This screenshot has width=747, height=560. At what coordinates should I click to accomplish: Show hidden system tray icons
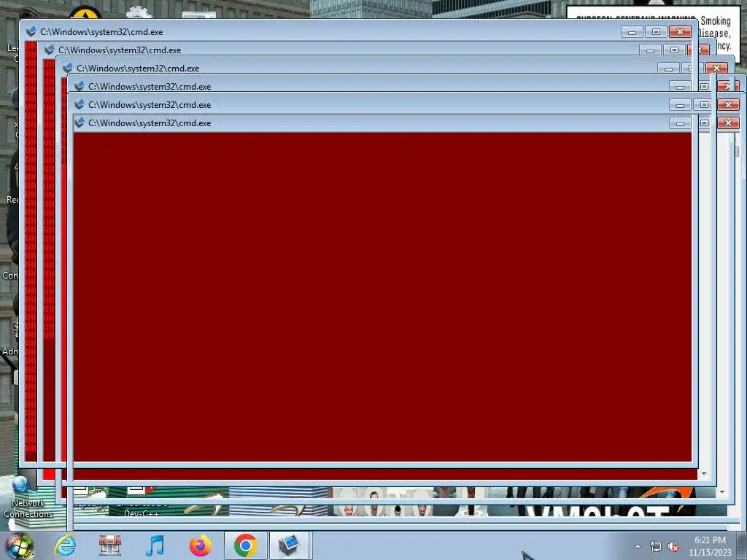click(x=638, y=546)
